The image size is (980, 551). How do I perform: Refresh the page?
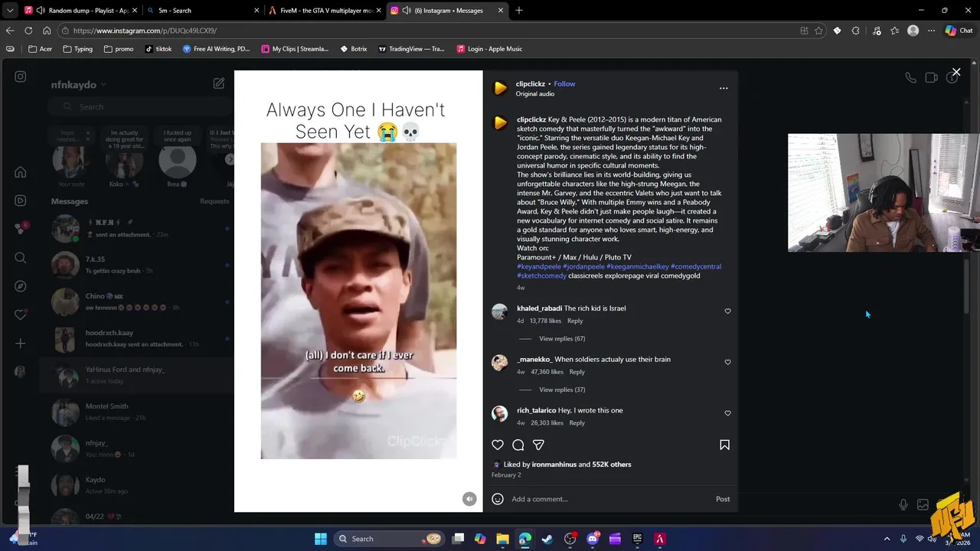(28, 31)
